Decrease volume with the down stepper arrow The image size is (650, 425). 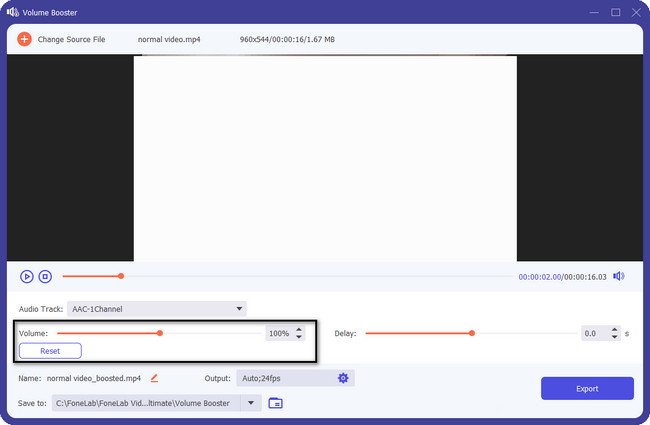(298, 337)
